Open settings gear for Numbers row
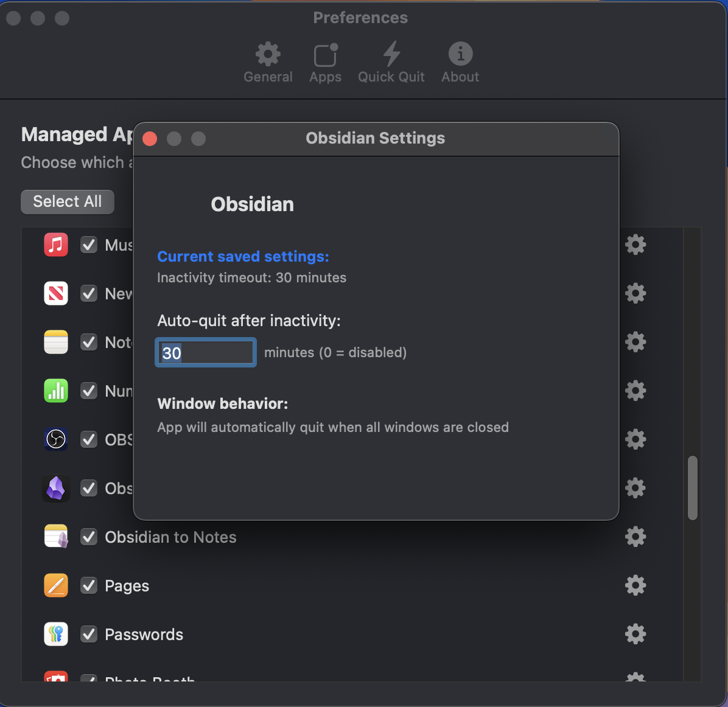The width and height of the screenshot is (728, 707). (635, 391)
